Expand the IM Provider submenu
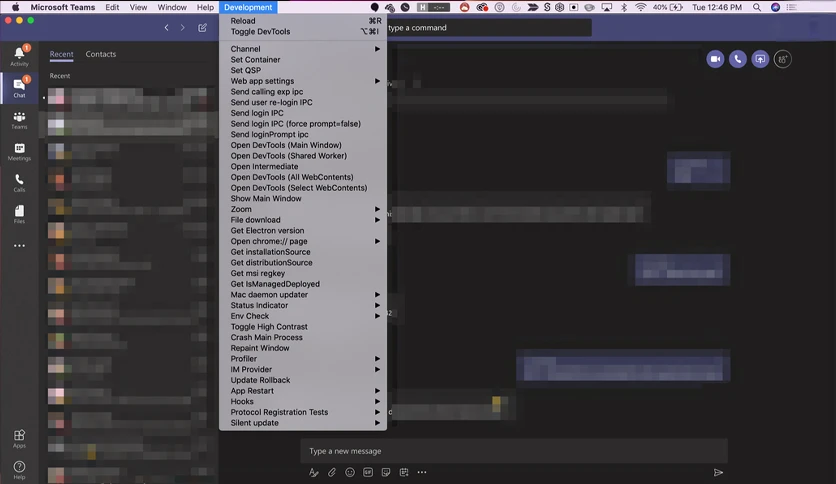This screenshot has height=484, width=836. pyautogui.click(x=302, y=369)
